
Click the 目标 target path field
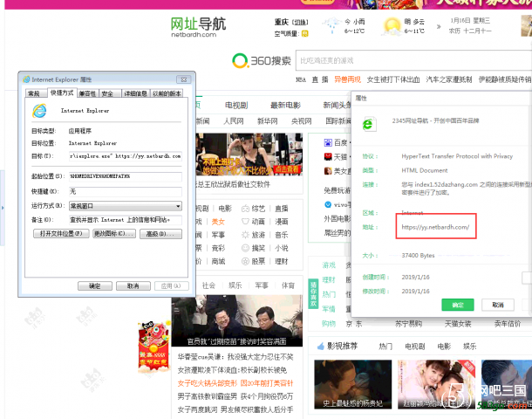click(126, 156)
